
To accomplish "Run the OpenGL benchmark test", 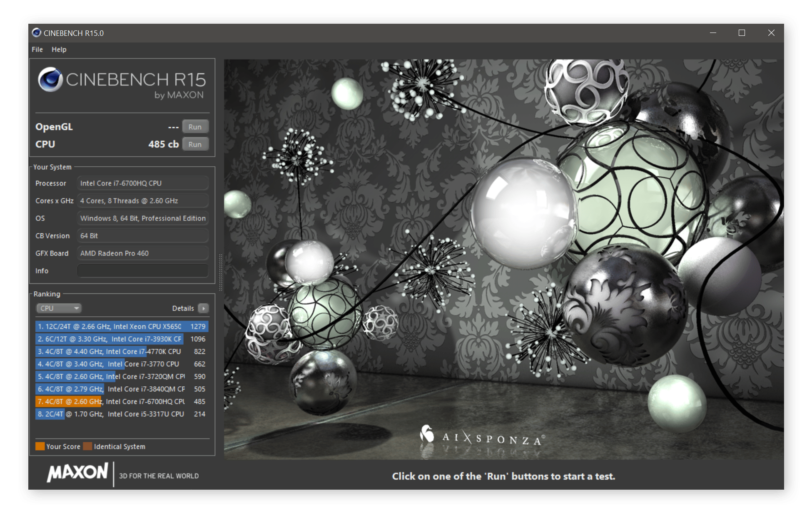I will click(x=195, y=127).
